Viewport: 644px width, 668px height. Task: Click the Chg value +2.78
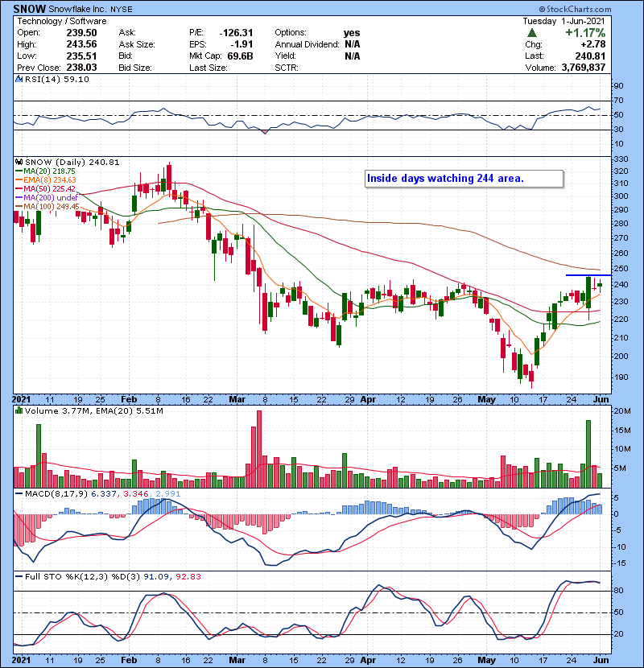(592, 44)
